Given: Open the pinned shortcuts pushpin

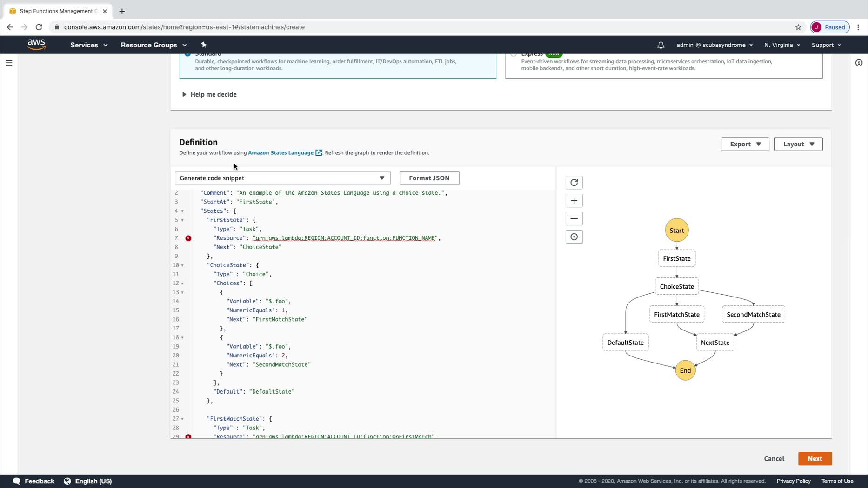Looking at the screenshot, I should pos(203,45).
